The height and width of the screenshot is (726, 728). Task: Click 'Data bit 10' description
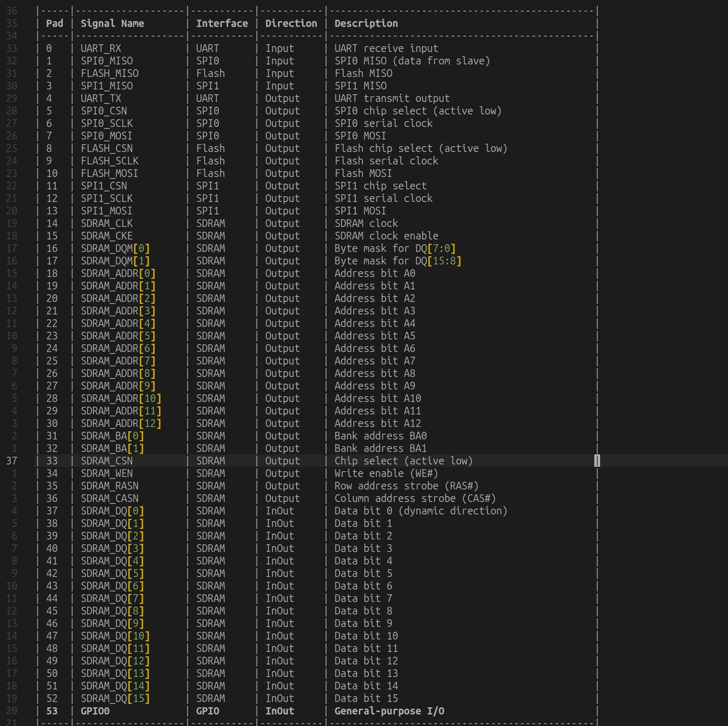(366, 636)
